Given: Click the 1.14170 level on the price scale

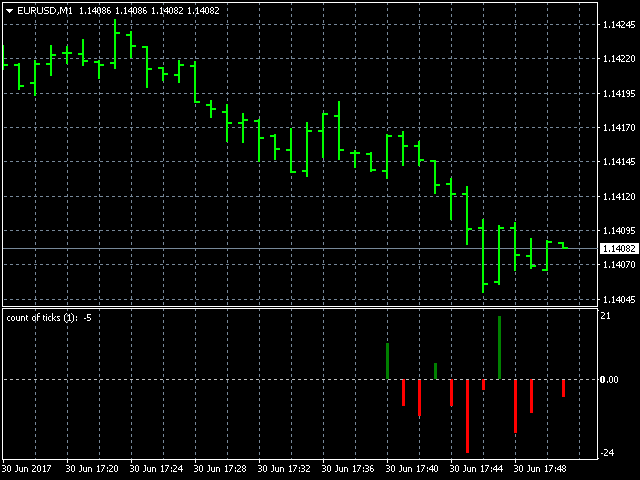Looking at the screenshot, I should (619, 128).
